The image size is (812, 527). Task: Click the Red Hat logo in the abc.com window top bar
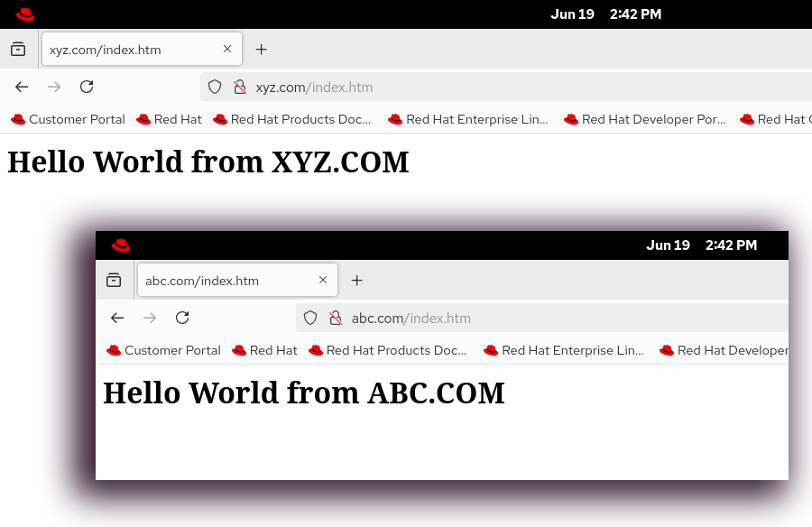pos(121,245)
